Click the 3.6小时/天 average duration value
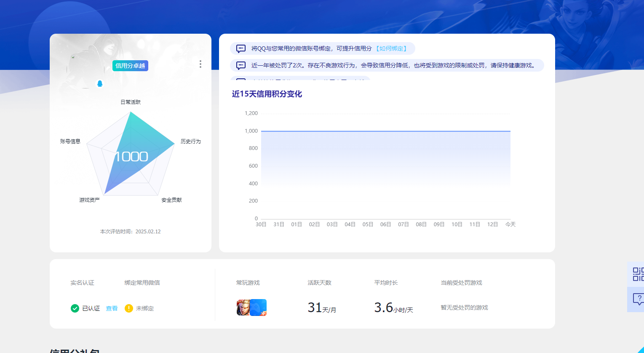The height and width of the screenshot is (353, 644). (394, 308)
